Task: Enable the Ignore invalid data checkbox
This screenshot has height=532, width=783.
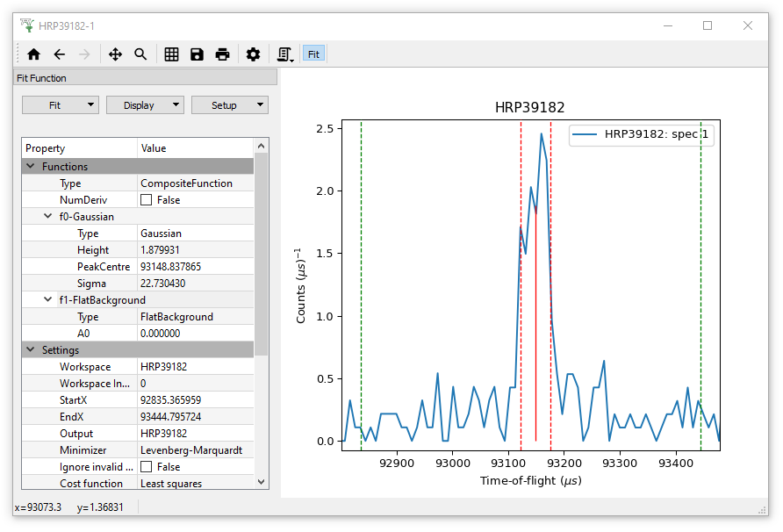Action: 147,467
